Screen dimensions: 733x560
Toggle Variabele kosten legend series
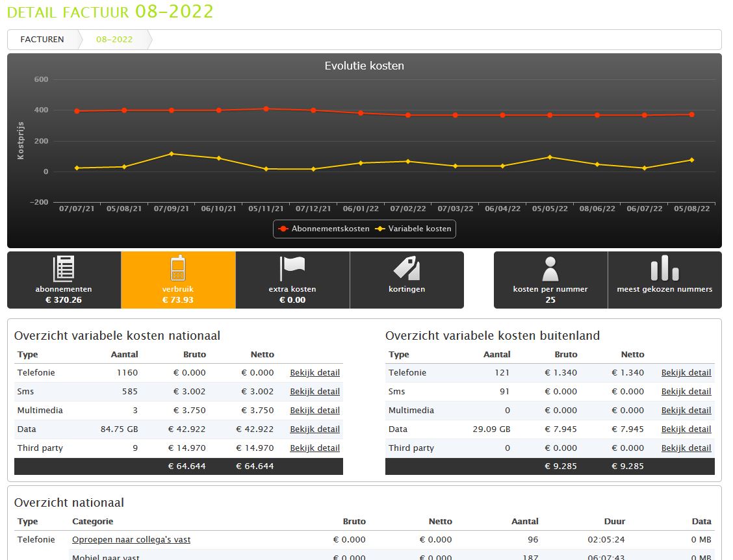[413, 229]
